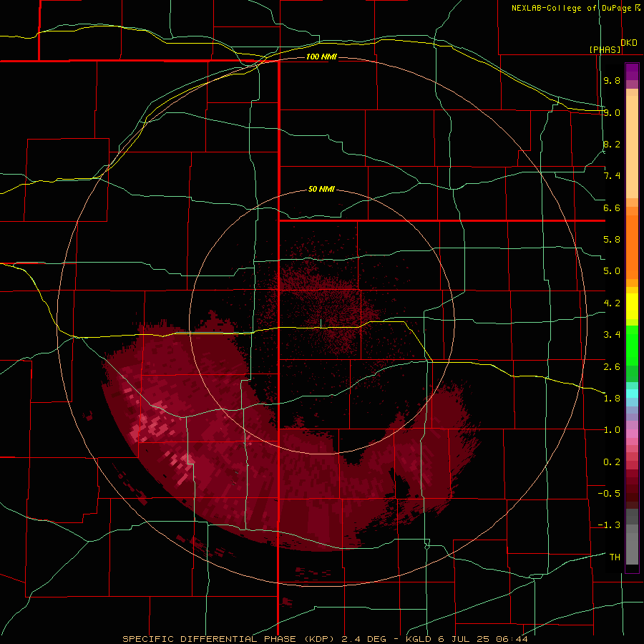Select the 5.0 legend value
The height and width of the screenshot is (644, 644).
pyautogui.click(x=612, y=271)
